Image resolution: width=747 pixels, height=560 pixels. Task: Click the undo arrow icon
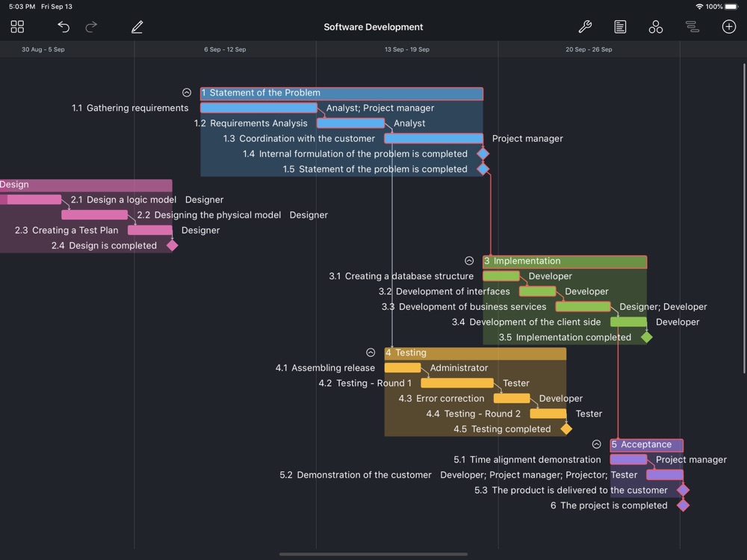click(63, 27)
